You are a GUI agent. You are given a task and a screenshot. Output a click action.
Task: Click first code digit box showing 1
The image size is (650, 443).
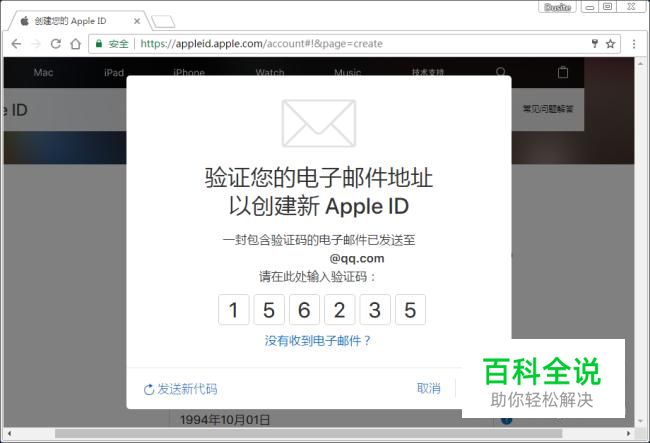coord(234,310)
